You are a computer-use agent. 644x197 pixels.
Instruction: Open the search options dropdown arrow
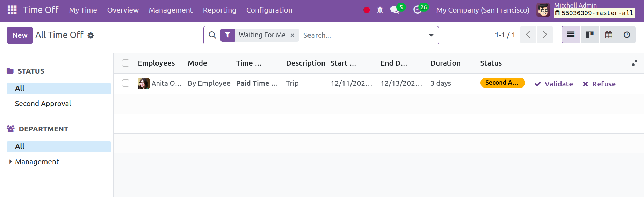(x=431, y=35)
